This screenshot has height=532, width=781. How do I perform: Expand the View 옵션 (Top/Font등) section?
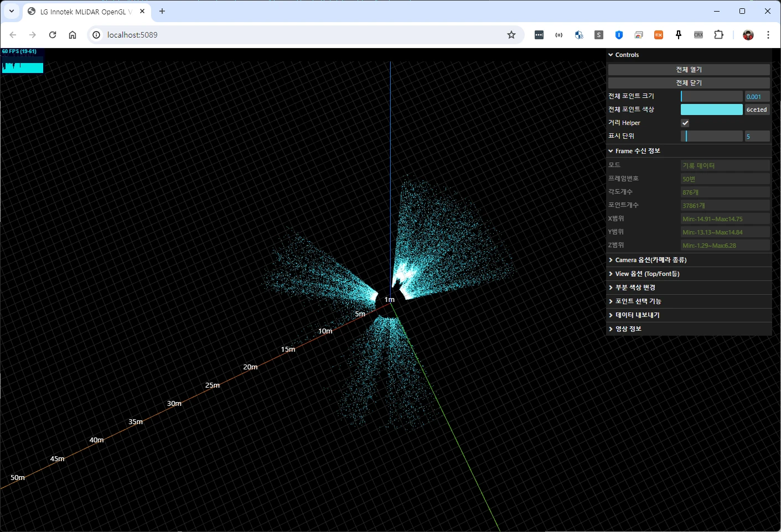(x=689, y=274)
